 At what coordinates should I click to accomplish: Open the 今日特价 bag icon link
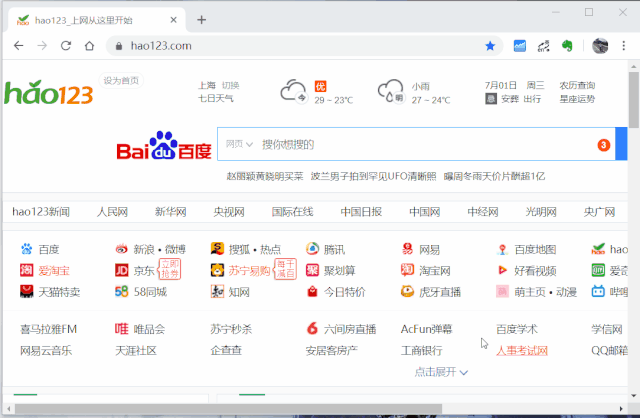[x=312, y=291]
